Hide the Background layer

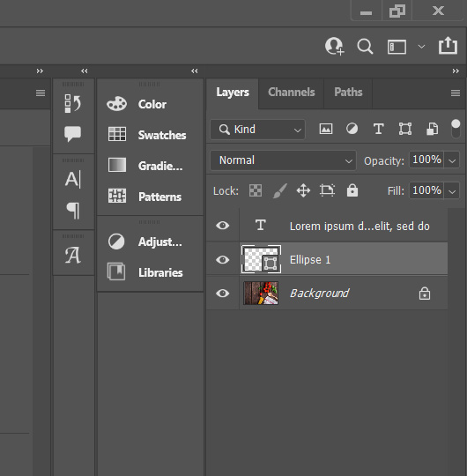point(222,294)
